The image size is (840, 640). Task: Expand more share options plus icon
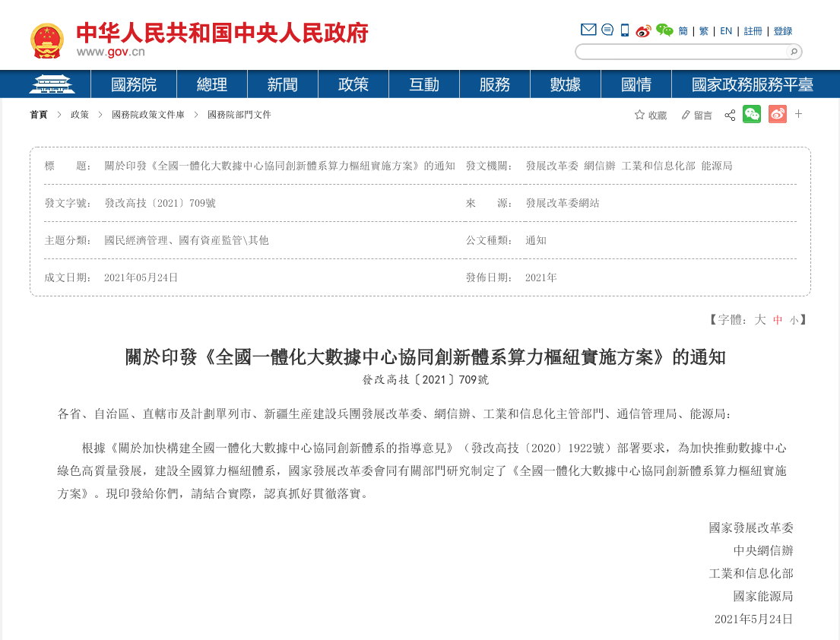pyautogui.click(x=798, y=113)
